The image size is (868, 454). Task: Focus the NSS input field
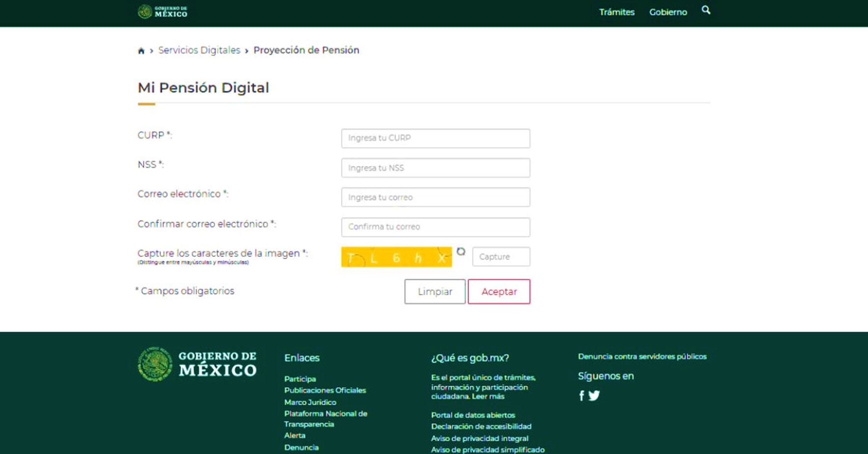pyautogui.click(x=436, y=168)
